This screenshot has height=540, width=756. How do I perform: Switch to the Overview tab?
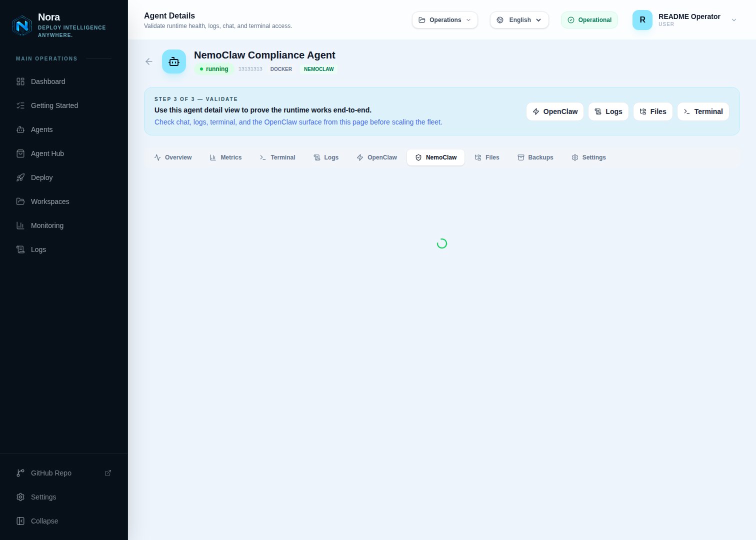point(173,157)
